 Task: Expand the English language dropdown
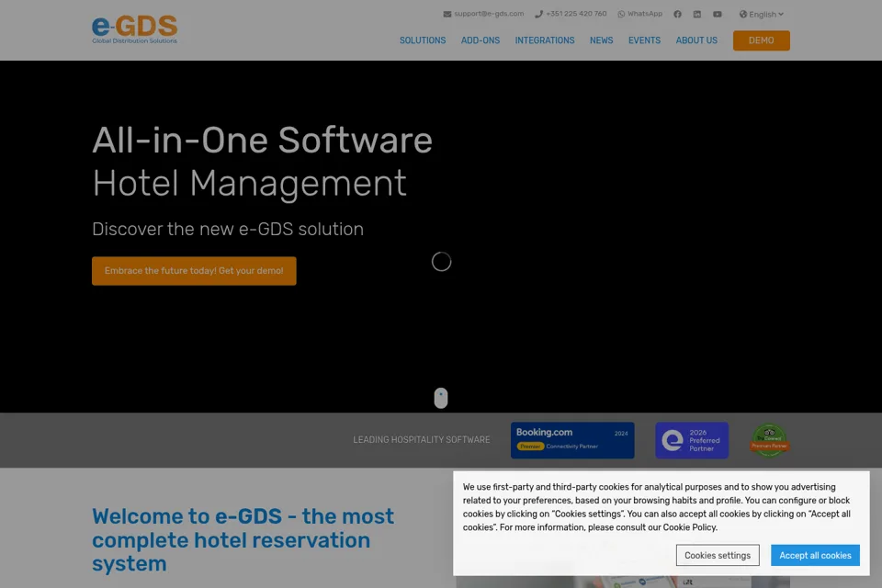click(x=761, y=14)
